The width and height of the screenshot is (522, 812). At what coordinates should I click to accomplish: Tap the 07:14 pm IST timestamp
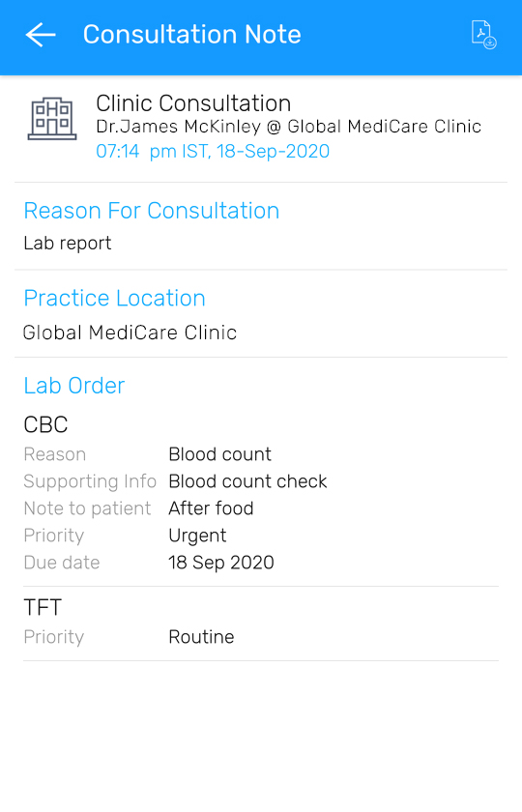click(213, 151)
